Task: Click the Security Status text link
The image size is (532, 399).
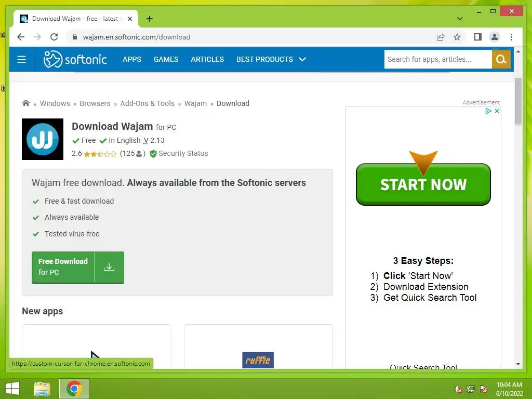Action: click(183, 153)
